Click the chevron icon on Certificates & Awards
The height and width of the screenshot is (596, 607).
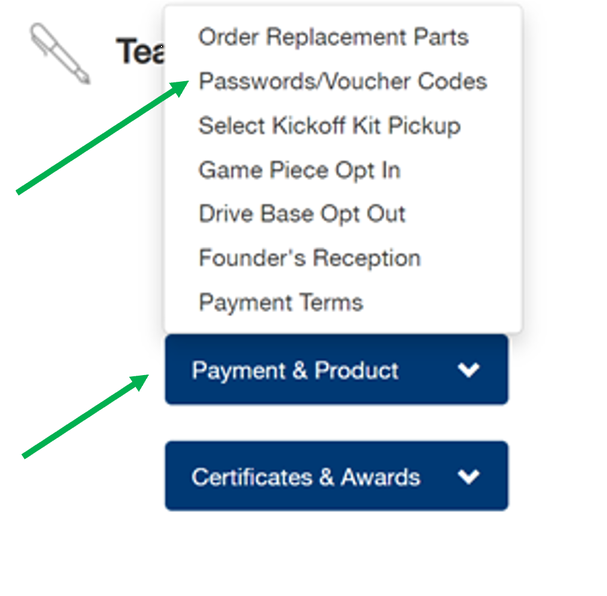click(468, 476)
